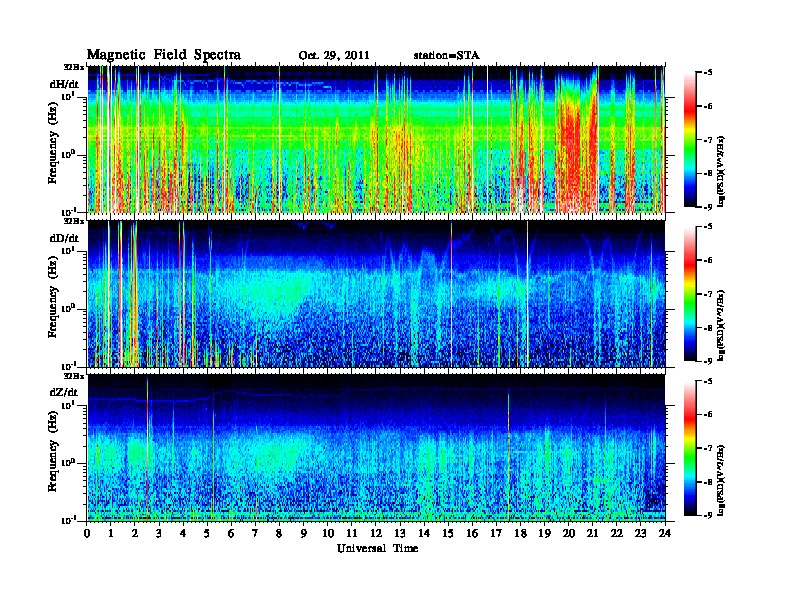
Task: Click hour tick label 5 on time axis
Action: point(207,533)
